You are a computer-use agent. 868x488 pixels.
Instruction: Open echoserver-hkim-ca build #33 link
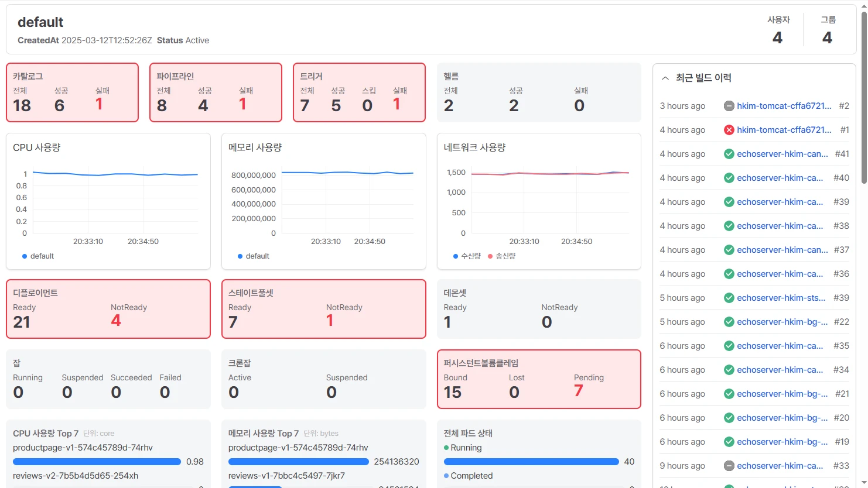click(x=780, y=466)
